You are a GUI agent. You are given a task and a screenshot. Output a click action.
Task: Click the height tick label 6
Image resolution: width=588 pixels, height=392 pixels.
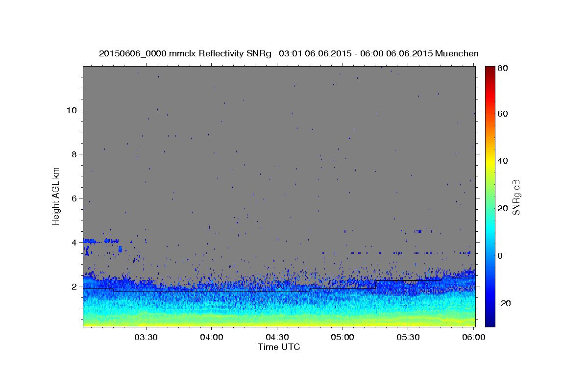click(x=74, y=198)
